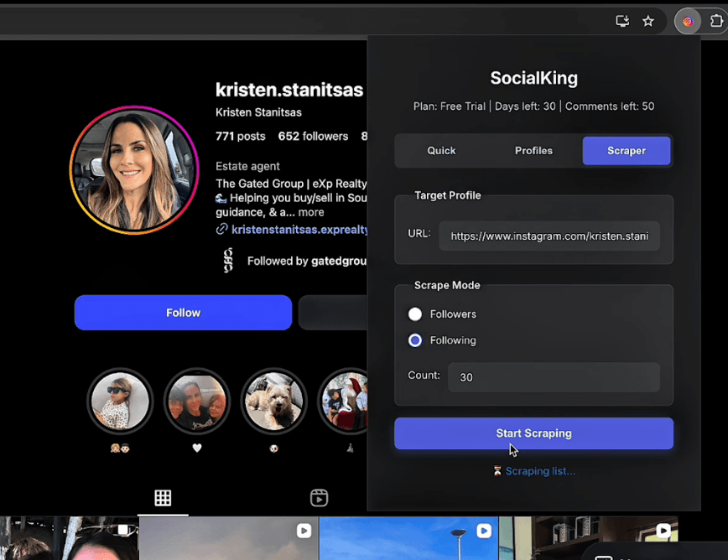
Task: Bookmark this page with the star icon
Action: (x=648, y=21)
